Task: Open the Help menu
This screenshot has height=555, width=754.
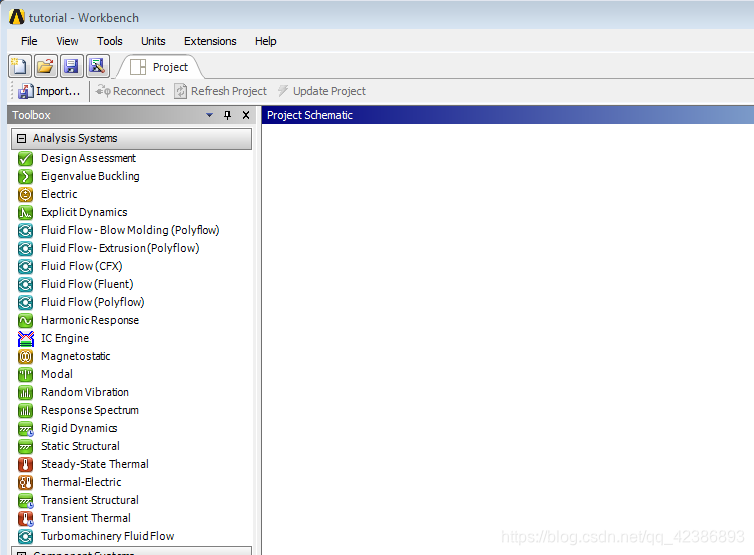Action: point(265,41)
